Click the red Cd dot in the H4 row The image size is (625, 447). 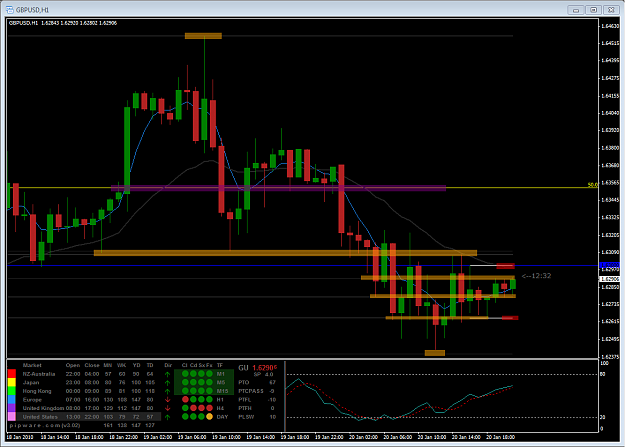pos(193,408)
